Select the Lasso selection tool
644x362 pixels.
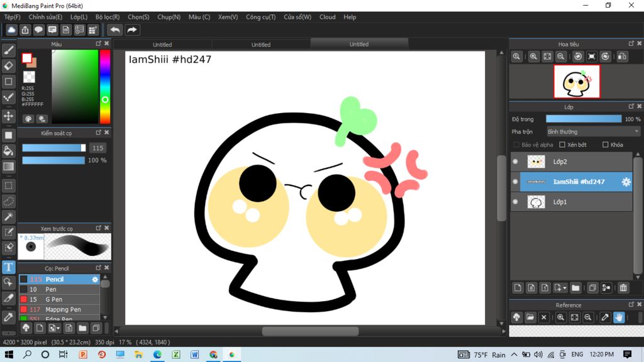(x=9, y=201)
